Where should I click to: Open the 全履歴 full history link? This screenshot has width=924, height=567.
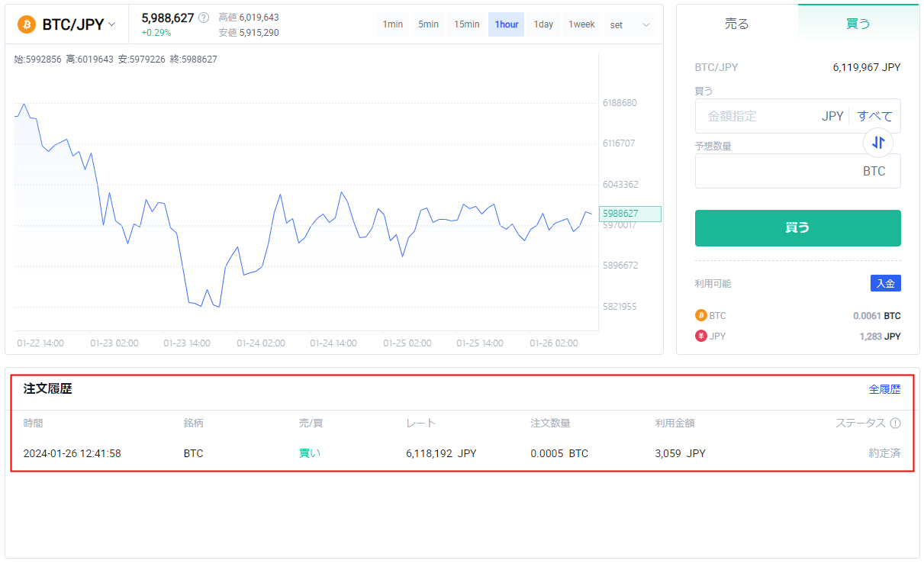pos(884,389)
